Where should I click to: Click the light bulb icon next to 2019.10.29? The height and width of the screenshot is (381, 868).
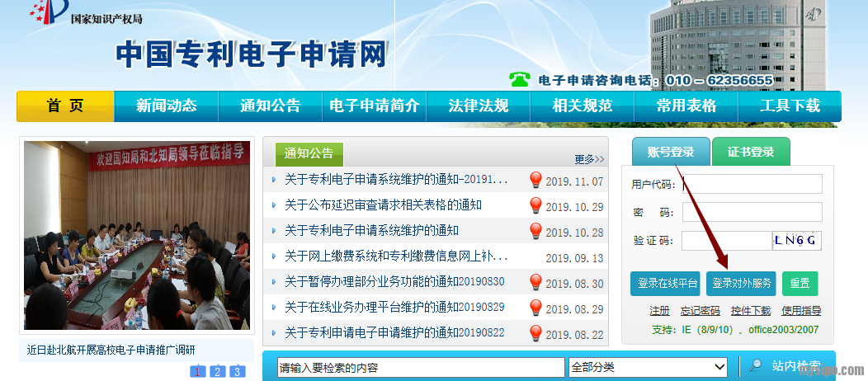click(x=535, y=205)
